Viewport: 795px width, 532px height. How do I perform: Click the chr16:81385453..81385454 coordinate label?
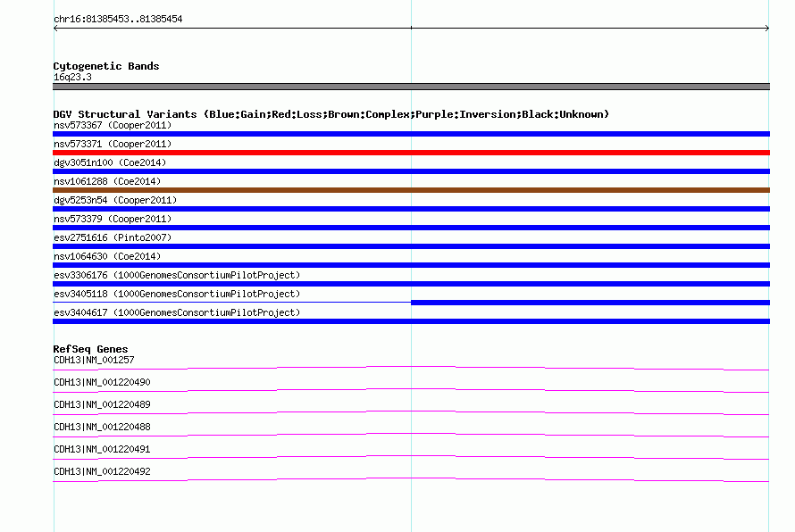(x=118, y=20)
